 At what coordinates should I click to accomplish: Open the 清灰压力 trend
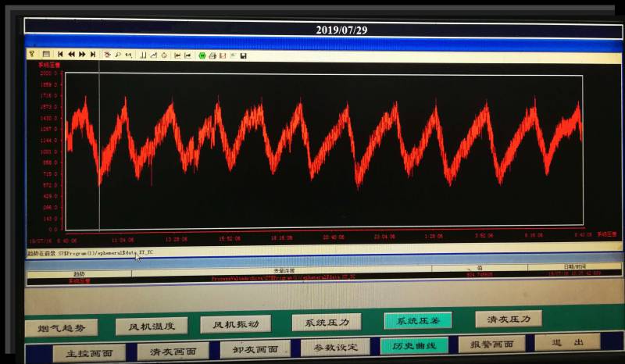click(508, 319)
